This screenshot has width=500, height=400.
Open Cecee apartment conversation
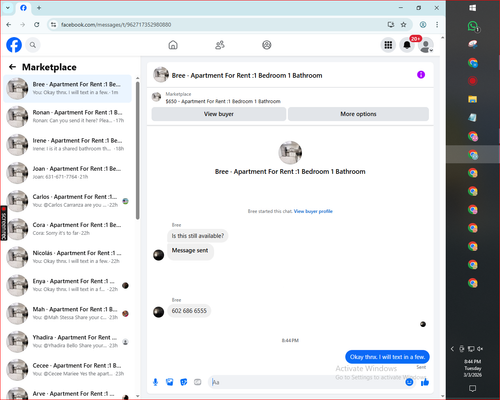[68, 369]
